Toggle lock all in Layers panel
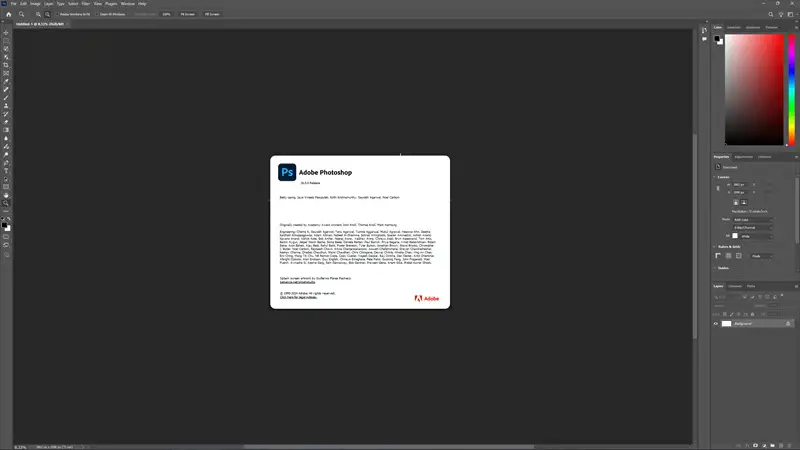Image resolution: width=800 pixels, height=450 pixels. coord(753,314)
